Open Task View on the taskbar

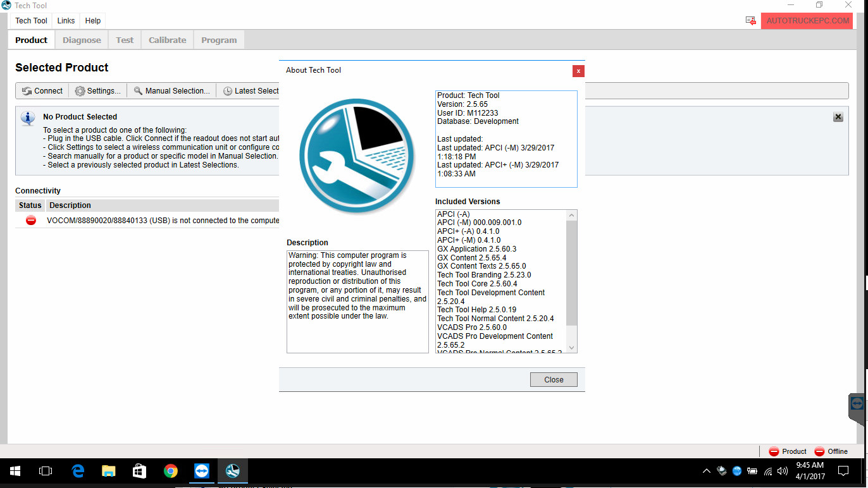pyautogui.click(x=46, y=471)
